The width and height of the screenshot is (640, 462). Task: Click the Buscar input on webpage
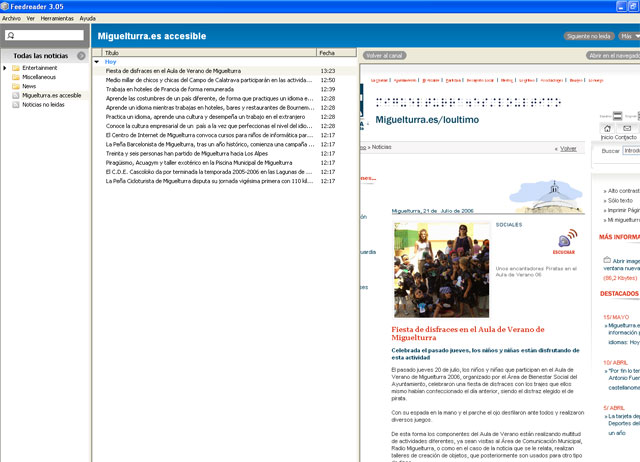(x=631, y=151)
